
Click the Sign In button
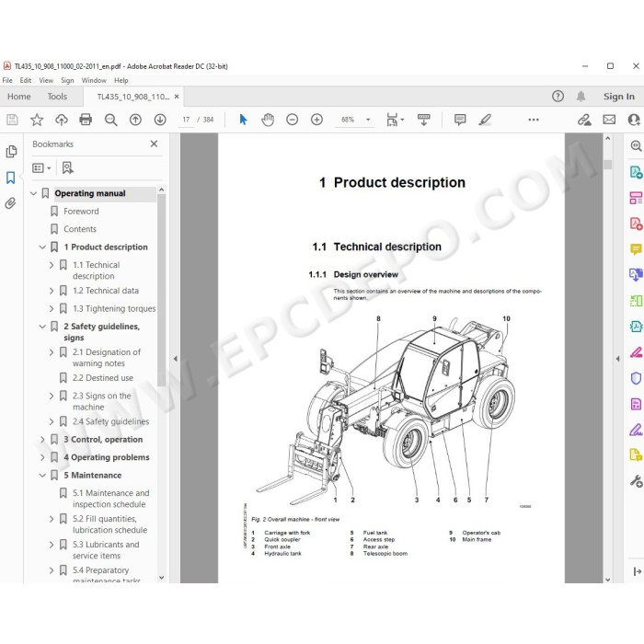(x=618, y=96)
